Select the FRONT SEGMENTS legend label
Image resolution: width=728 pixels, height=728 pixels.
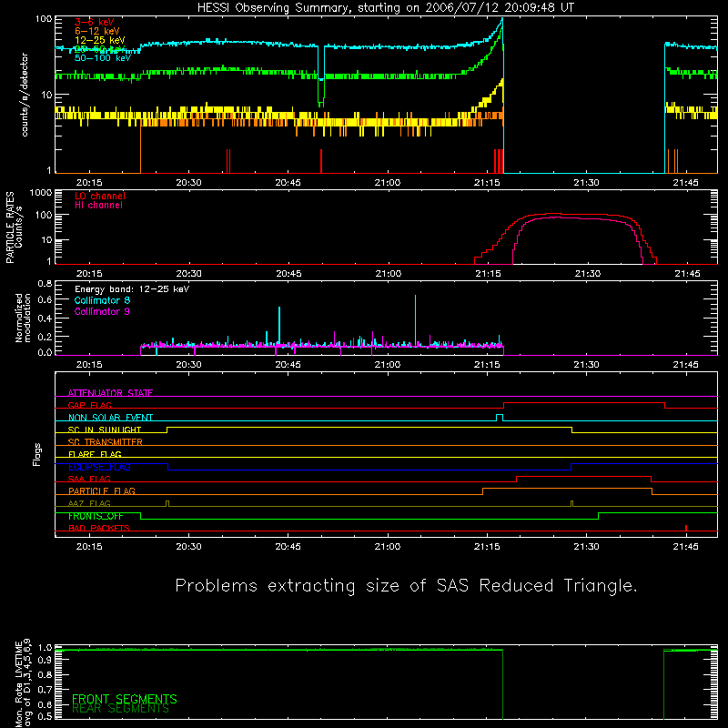[125, 699]
